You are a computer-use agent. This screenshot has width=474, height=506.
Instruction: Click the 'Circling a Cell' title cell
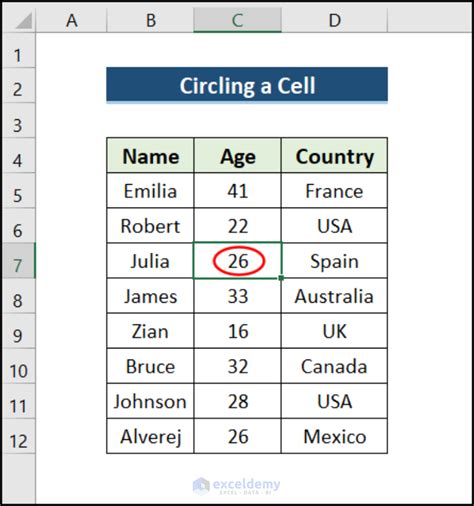247,85
